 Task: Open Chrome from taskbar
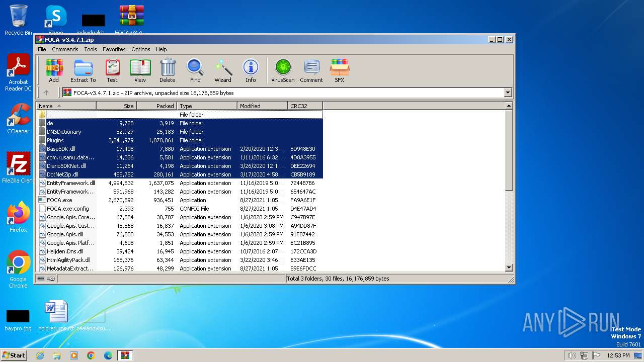pos(91,355)
